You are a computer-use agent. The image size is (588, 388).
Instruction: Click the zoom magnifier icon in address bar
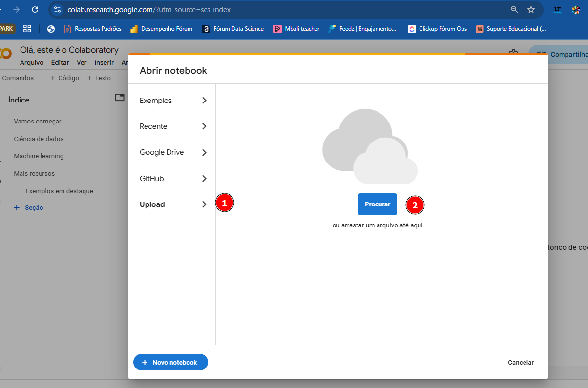click(x=514, y=9)
